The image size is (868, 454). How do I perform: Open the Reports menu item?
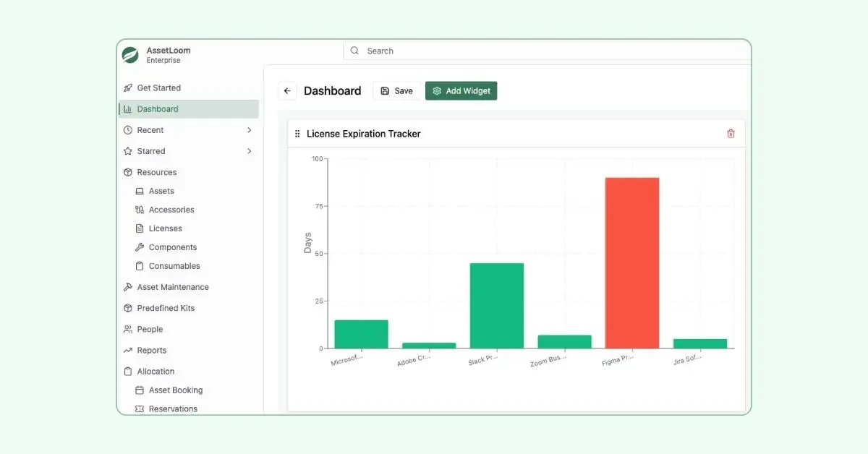pos(152,351)
